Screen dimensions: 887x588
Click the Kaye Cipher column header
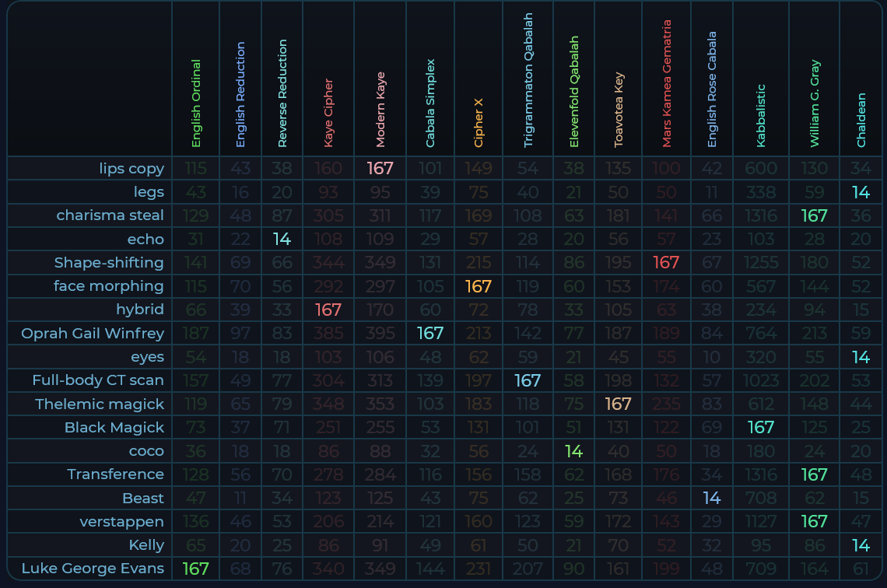[328, 113]
